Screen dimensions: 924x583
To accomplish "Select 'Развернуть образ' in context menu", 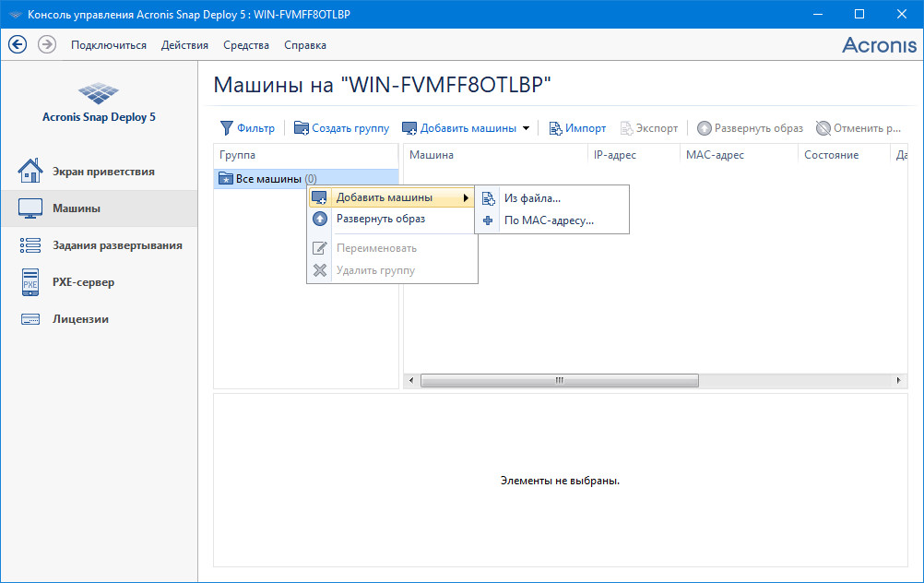I will click(380, 219).
